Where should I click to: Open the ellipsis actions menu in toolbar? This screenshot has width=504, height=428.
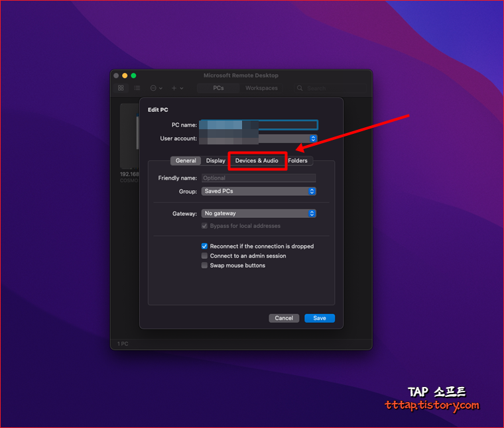[157, 88]
